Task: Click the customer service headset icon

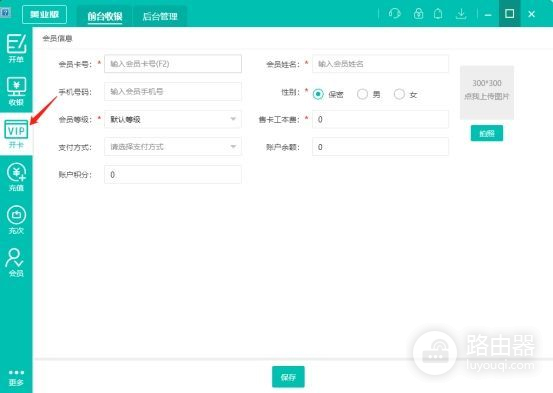Action: coord(395,14)
